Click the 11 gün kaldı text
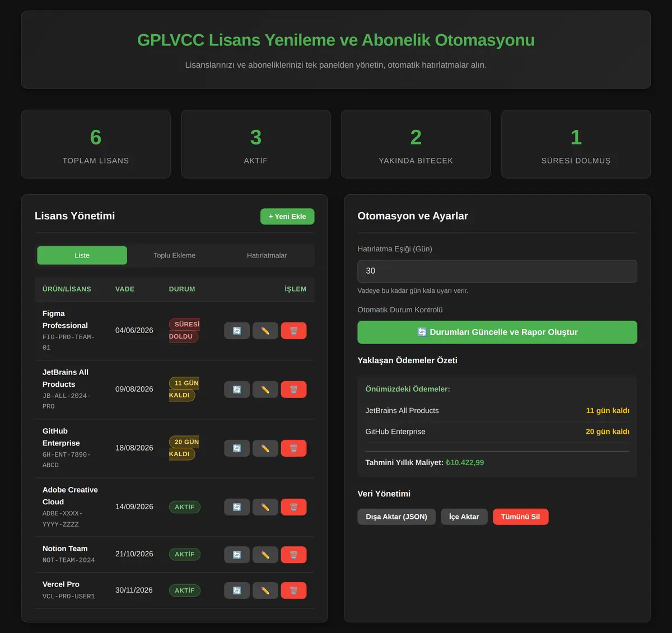672x633 pixels. [x=608, y=411]
